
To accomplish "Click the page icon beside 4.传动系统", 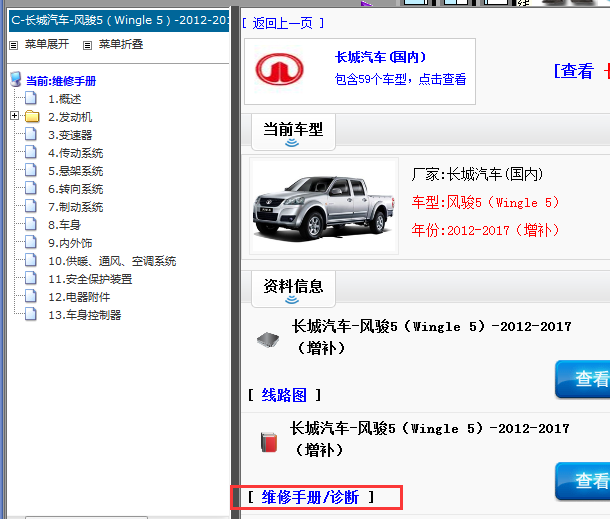I will [x=31, y=152].
